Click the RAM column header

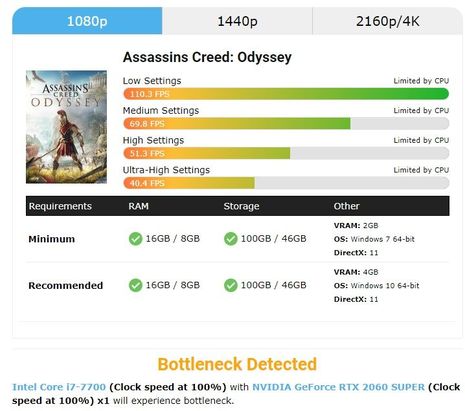point(138,206)
